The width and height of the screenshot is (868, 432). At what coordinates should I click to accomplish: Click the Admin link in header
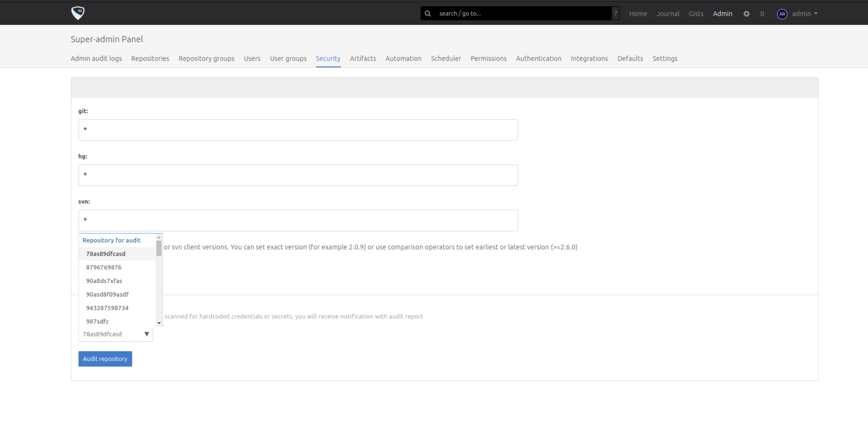[723, 14]
